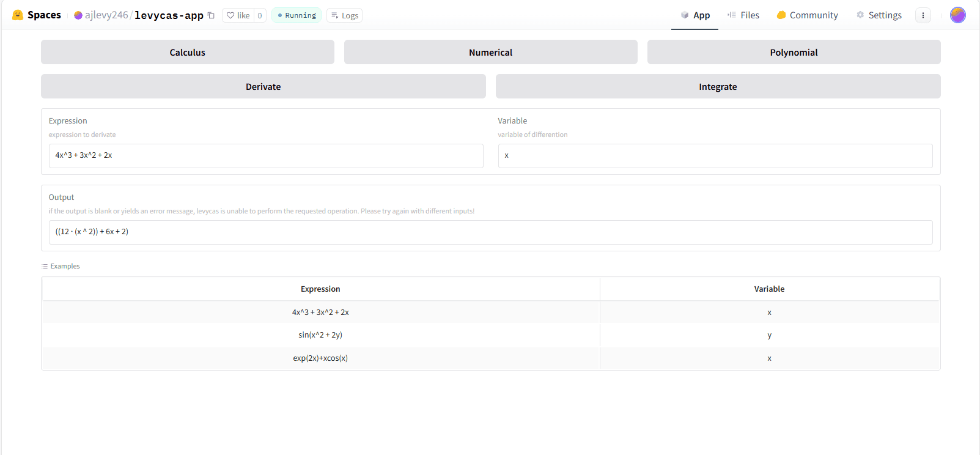Select the example exp(2x)+xcos(x)
This screenshot has width=980, height=455.
320,358
